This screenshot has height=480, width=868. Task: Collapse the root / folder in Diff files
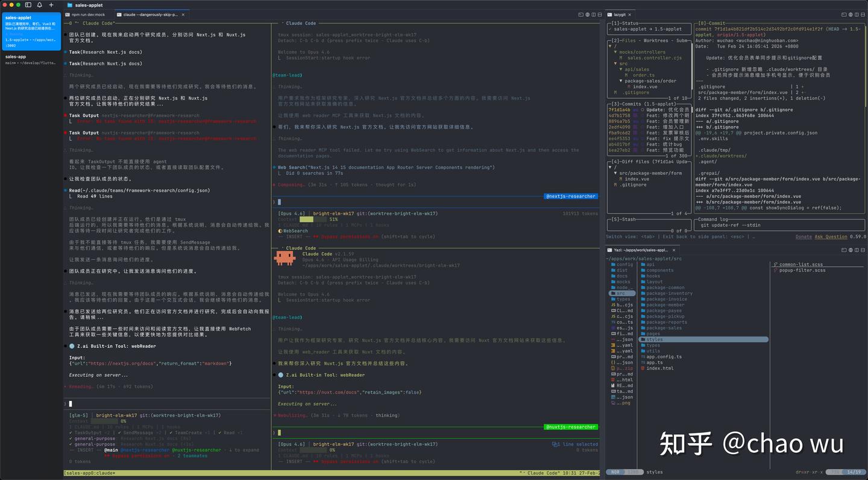[611, 167]
